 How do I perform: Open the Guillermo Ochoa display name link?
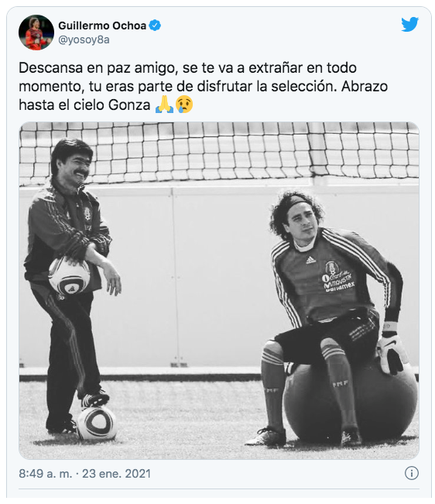[102, 26]
